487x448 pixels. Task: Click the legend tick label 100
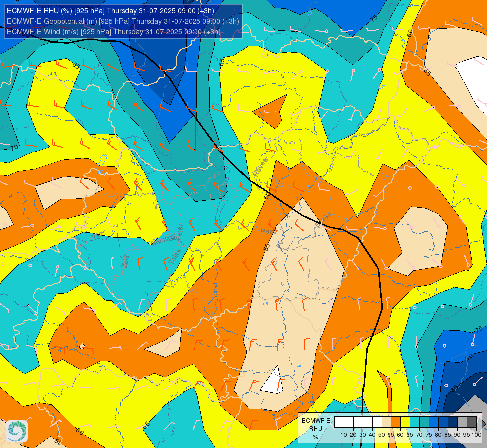(x=477, y=435)
